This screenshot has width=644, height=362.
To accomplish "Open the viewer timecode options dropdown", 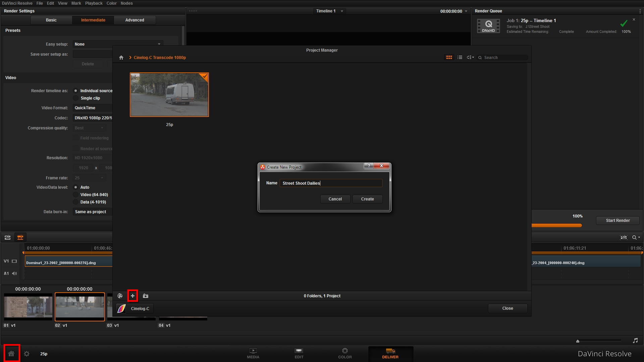I will [466, 11].
